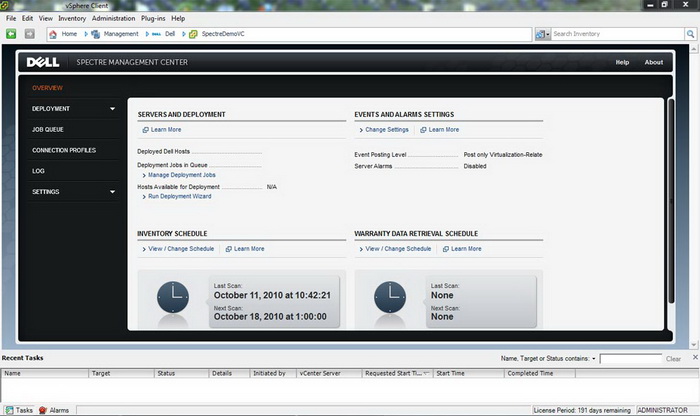
Task: Click View / Change Schedule under Warranty Data
Action: [398, 249]
